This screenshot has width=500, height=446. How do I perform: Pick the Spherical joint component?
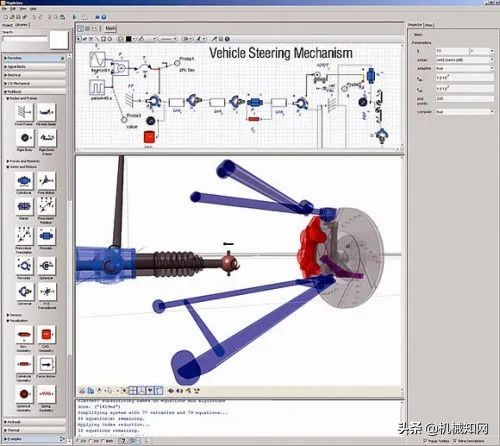point(46,266)
